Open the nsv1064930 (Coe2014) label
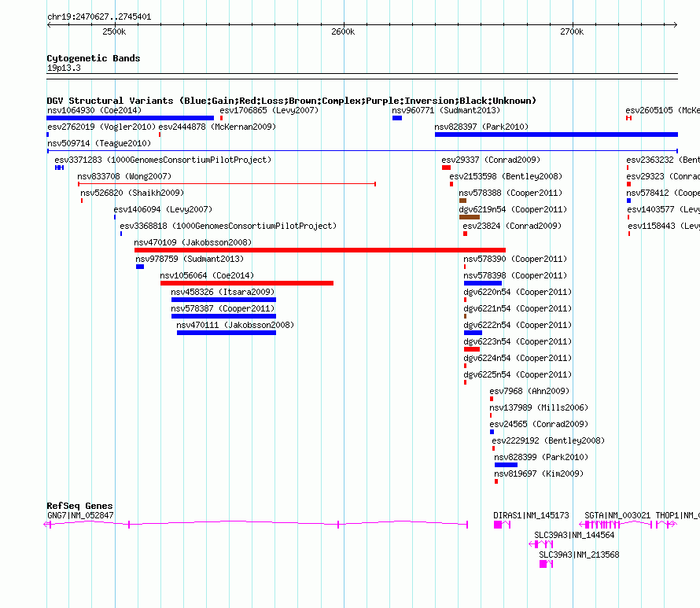 [x=94, y=110]
